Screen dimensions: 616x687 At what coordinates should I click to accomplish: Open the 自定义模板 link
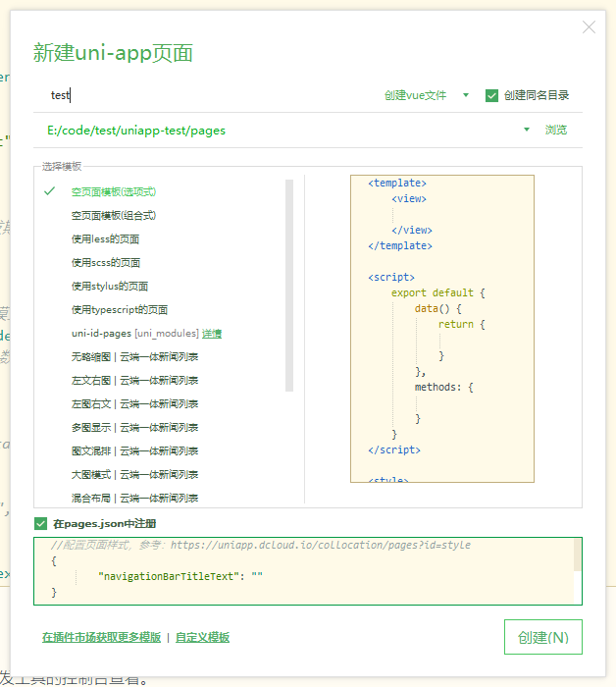202,638
